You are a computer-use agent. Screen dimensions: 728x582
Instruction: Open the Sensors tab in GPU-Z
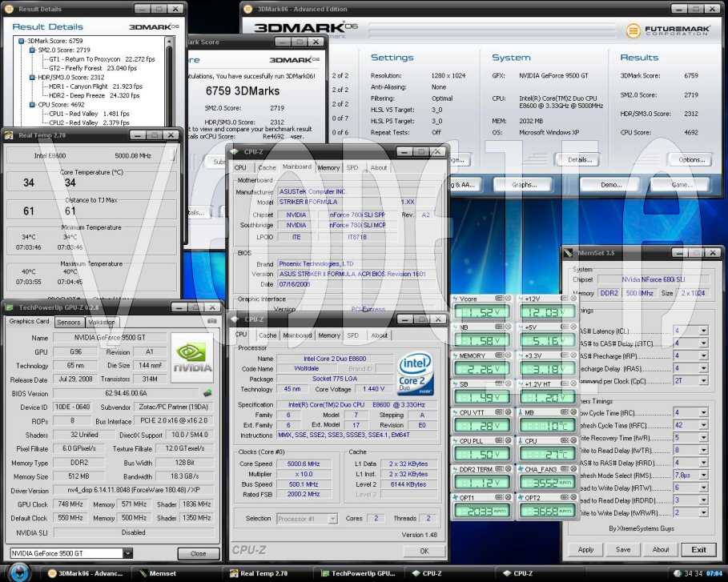click(69, 322)
